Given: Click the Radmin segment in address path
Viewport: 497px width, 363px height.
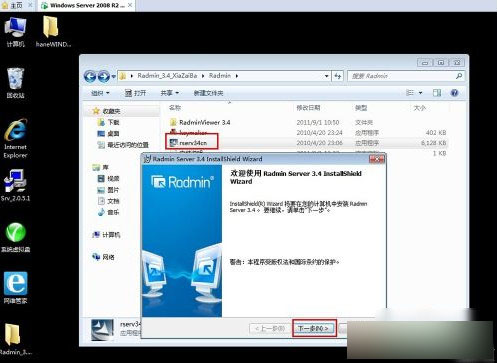Looking at the screenshot, I should pyautogui.click(x=220, y=76).
